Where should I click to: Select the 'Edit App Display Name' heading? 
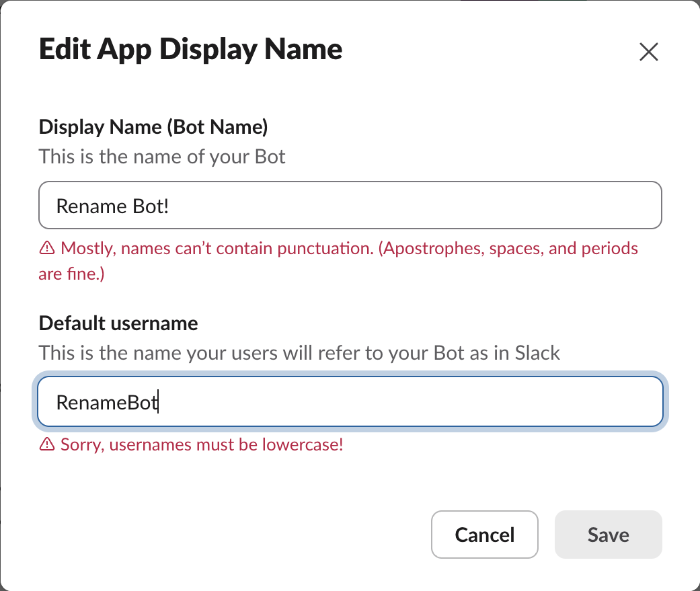(190, 49)
